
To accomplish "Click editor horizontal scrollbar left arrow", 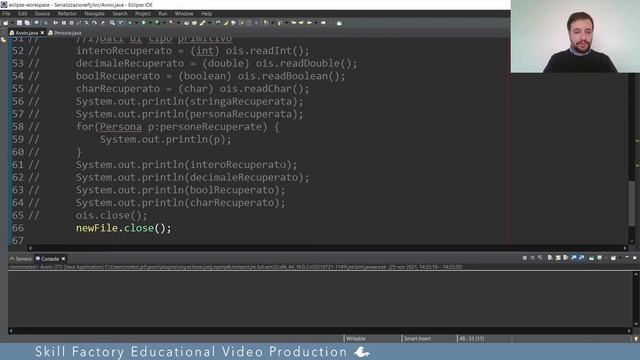I will point(30,248).
